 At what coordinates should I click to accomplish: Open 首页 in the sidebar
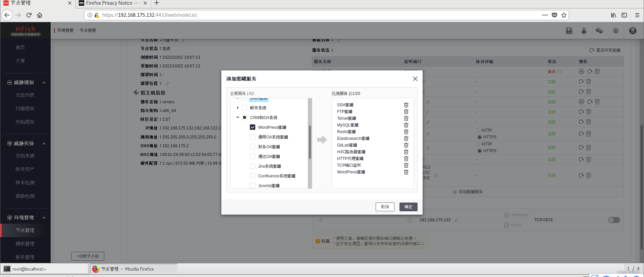coord(20,48)
